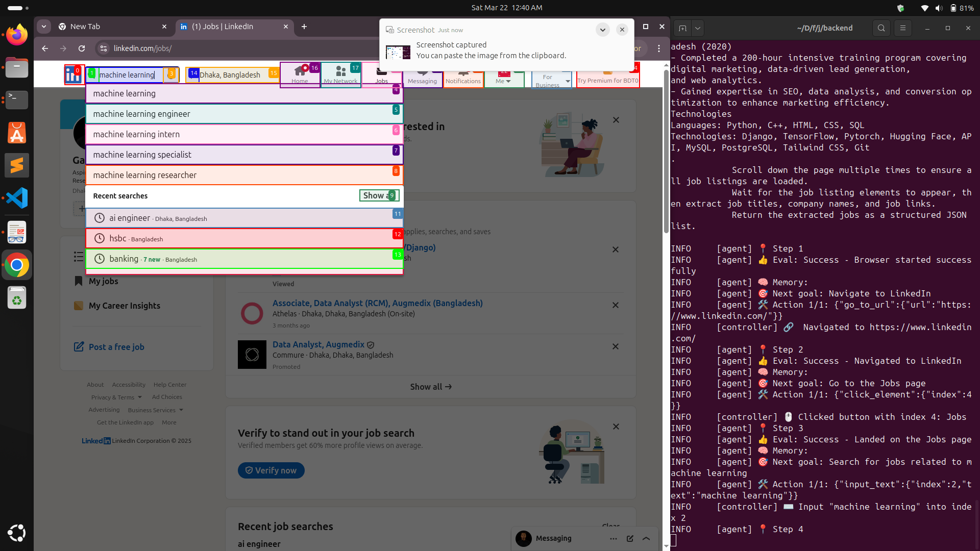This screenshot has width=980, height=551.
Task: Open Visual Studio Code from dock
Action: point(17,198)
